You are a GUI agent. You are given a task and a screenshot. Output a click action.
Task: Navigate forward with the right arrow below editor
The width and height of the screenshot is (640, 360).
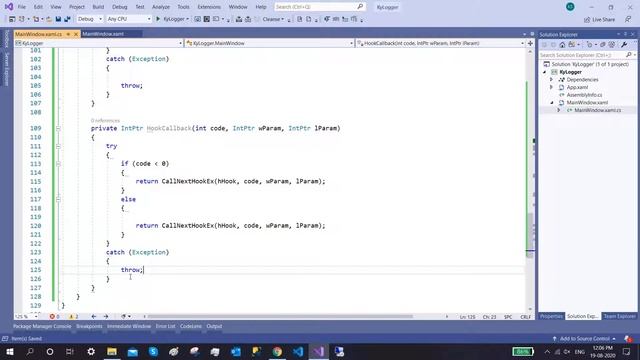click(x=106, y=316)
